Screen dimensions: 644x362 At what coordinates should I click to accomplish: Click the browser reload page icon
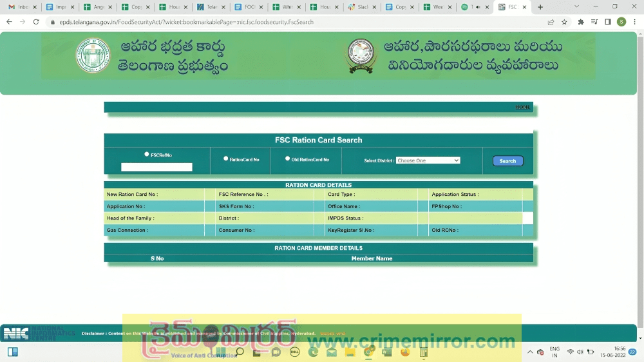(x=35, y=21)
